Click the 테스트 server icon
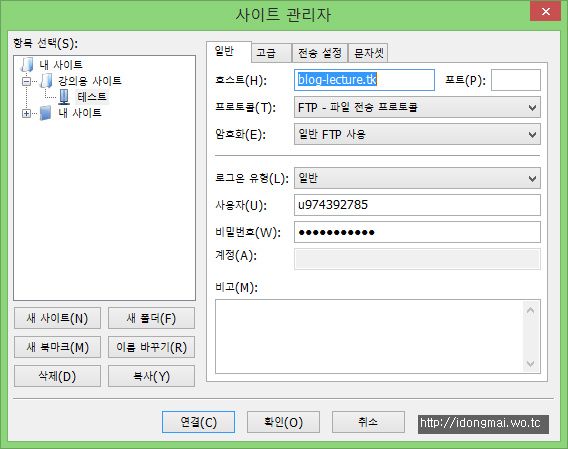This screenshot has height=449, width=568. (64, 97)
